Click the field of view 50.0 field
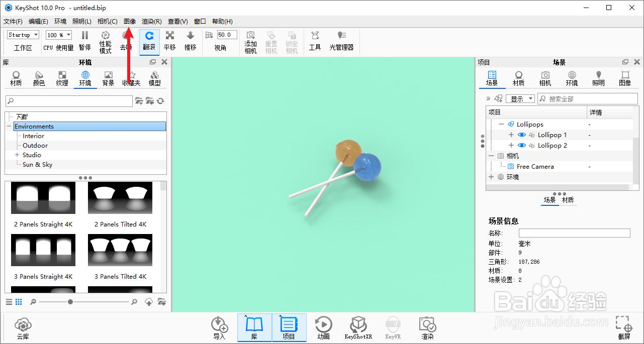This screenshot has height=344, width=644. [227, 35]
